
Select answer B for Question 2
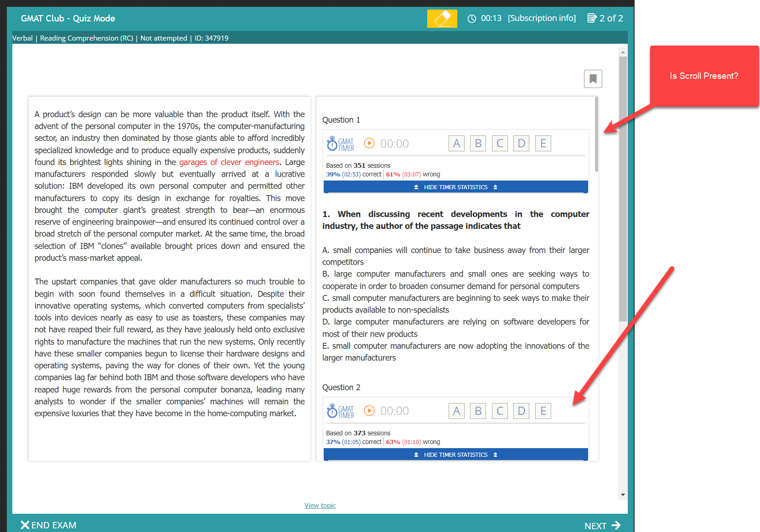point(478,411)
